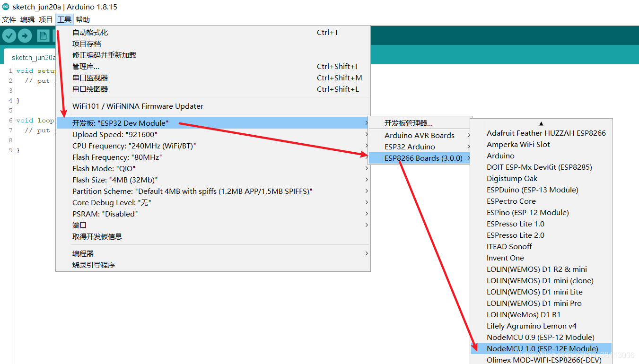Expand CPU Frequency: "240MHz (WiFi/BT)" submenu

213,146
